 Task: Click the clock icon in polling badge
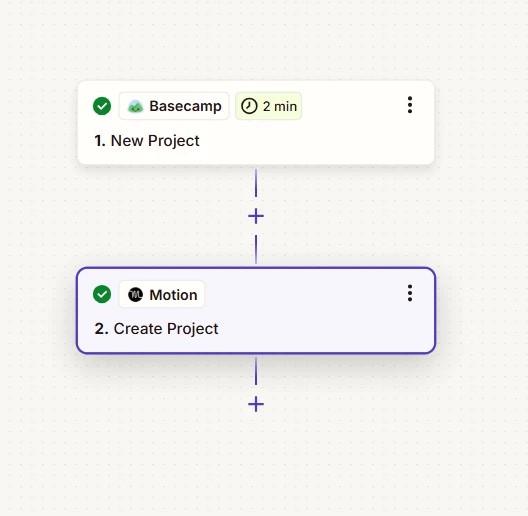coord(249,106)
